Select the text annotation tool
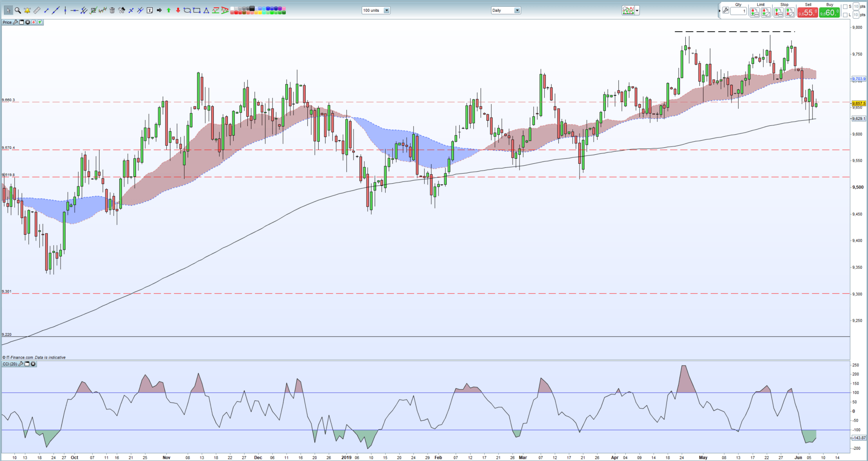 (x=150, y=10)
